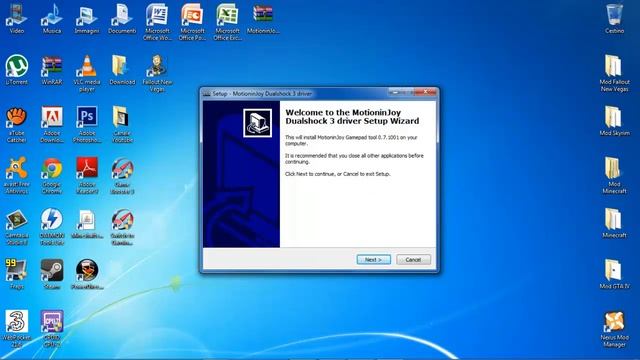Launch the uTorrent shortcut
Screen dimensions: 640x360
click(x=17, y=70)
